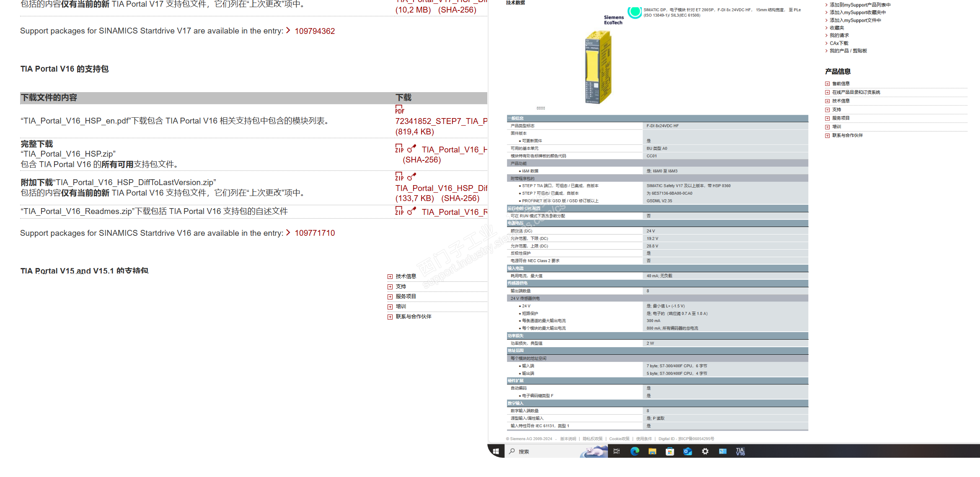Open the 收藏夹 sidebar menu item
The image size is (980, 477).
(x=837, y=28)
